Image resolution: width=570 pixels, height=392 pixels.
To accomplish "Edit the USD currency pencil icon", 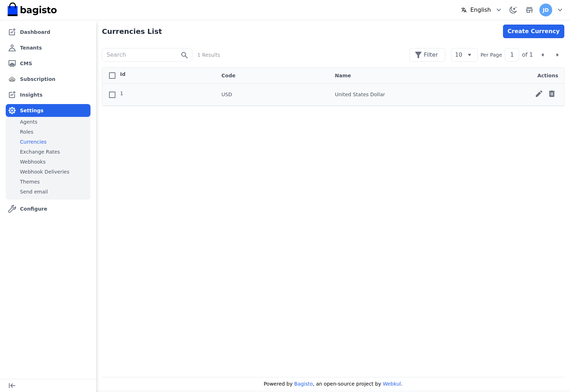I will 539,94.
